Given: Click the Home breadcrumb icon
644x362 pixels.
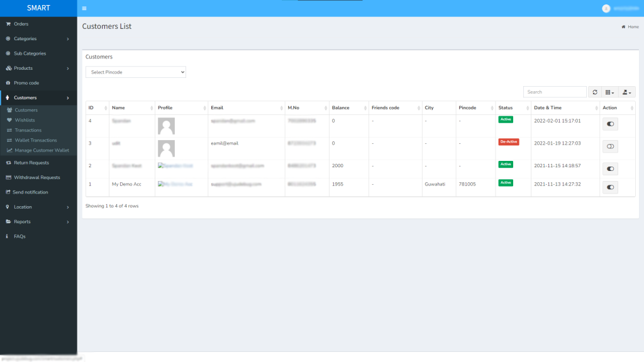Looking at the screenshot, I should pos(622,26).
